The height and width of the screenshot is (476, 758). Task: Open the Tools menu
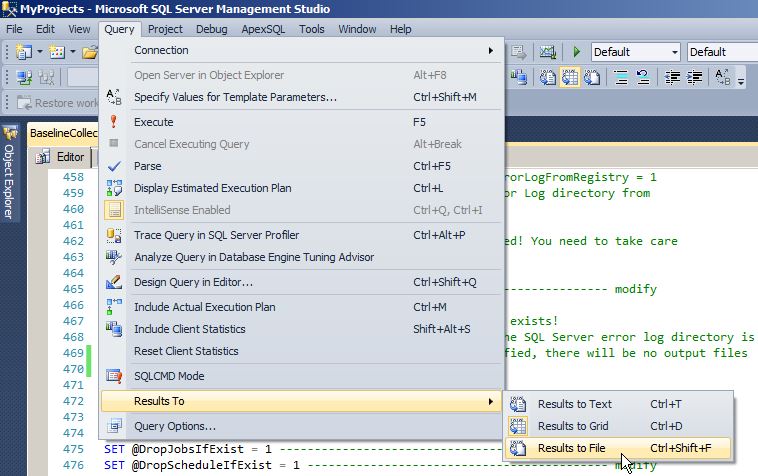311,29
